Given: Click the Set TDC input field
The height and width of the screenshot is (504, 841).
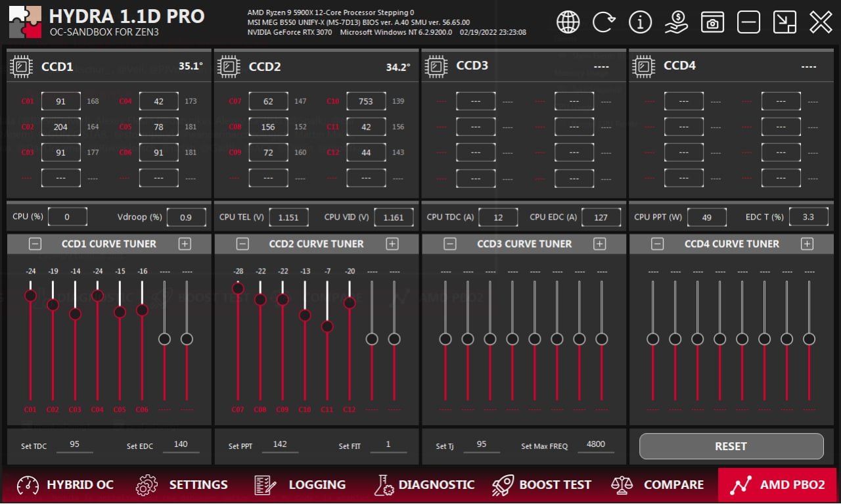Looking at the screenshot, I should point(74,445).
